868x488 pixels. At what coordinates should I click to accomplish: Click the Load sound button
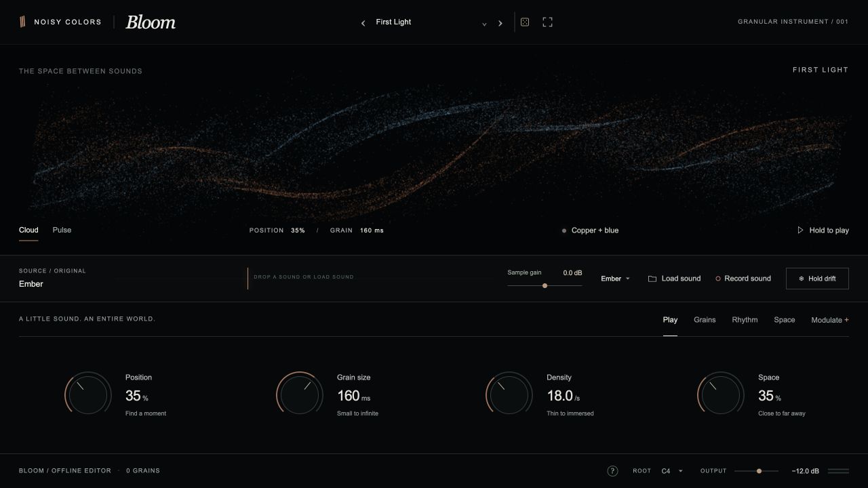tap(675, 279)
